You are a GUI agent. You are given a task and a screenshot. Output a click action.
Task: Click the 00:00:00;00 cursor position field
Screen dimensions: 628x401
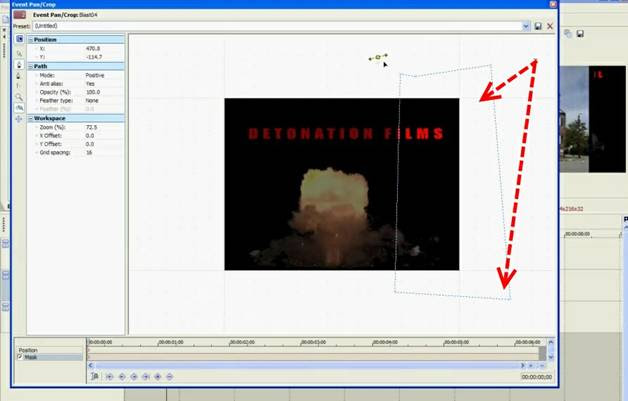537,377
